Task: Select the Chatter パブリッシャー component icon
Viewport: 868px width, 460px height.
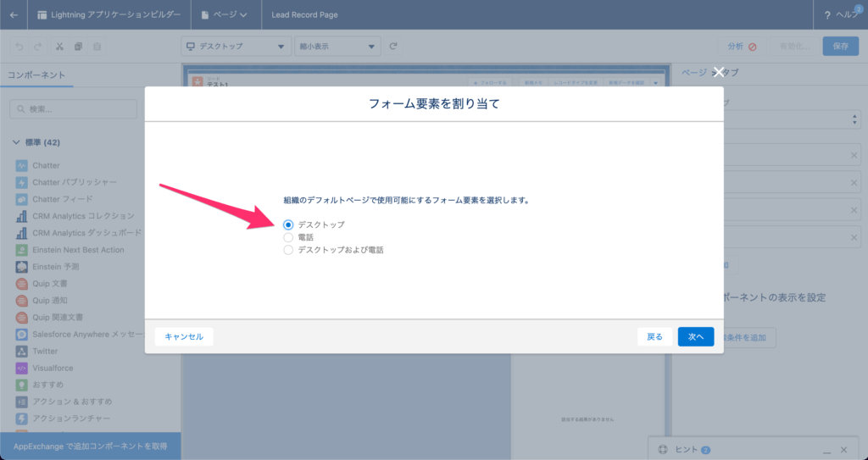Action: (x=21, y=182)
